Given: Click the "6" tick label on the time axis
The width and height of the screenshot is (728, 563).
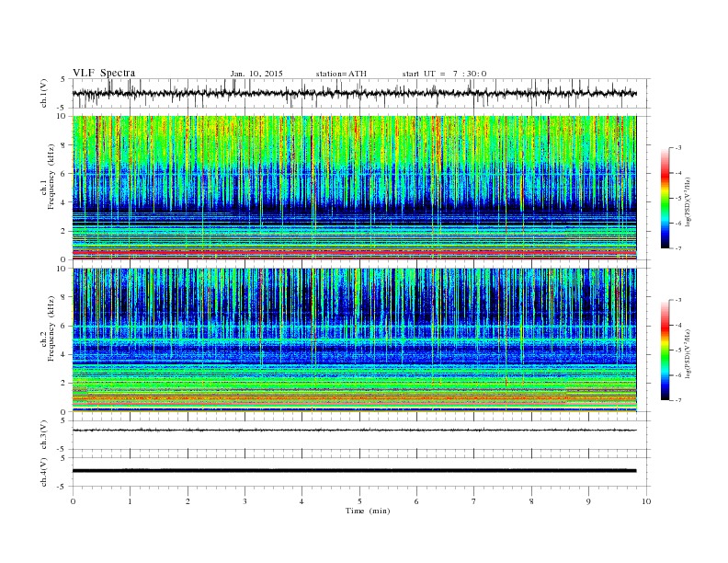Looking at the screenshot, I should click(x=416, y=501).
